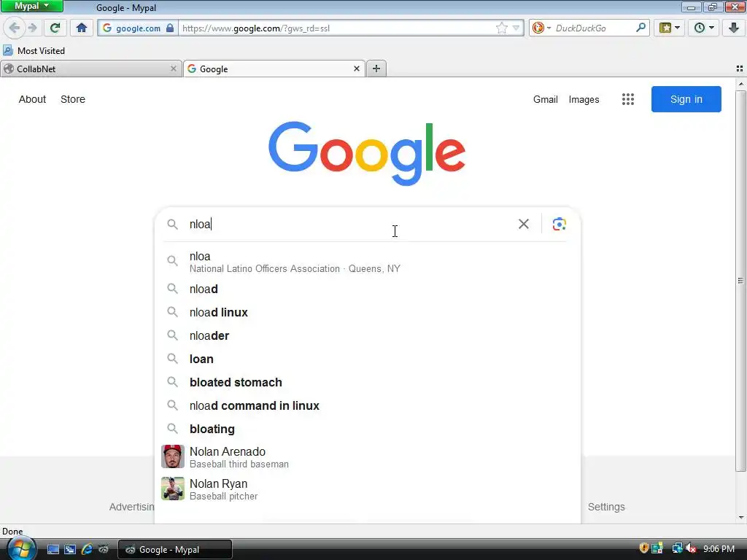The height and width of the screenshot is (560, 747).
Task: Click the search magnifier in DuckDuckGo box
Action: pyautogui.click(x=640, y=28)
